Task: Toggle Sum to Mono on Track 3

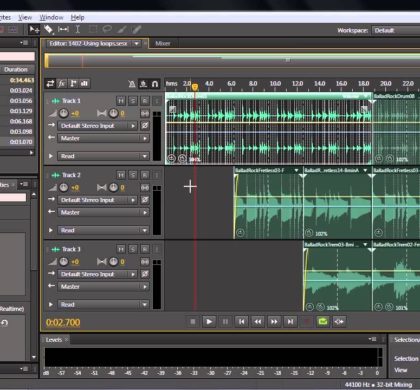Action: click(x=145, y=262)
